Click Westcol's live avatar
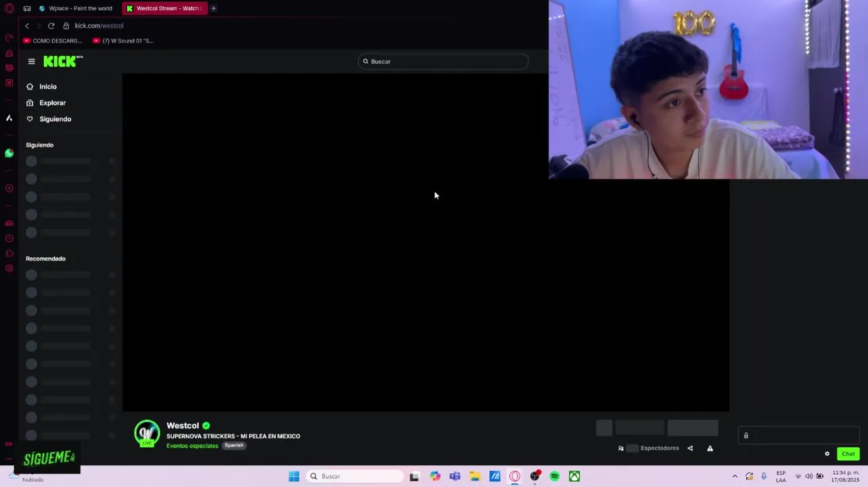This screenshot has width=868, height=487. [x=147, y=434]
